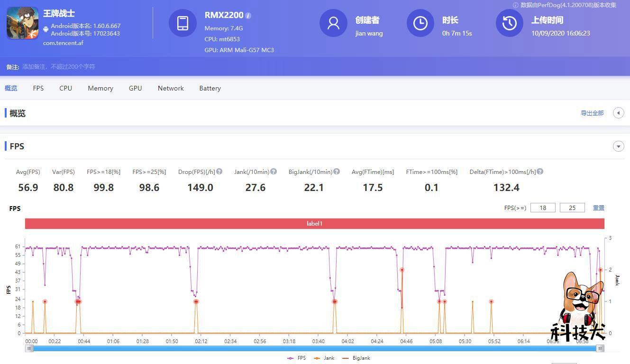Open help icon next to Delta(FTime)>100ms
Viewport: 630px width, 364px height.
[540, 172]
